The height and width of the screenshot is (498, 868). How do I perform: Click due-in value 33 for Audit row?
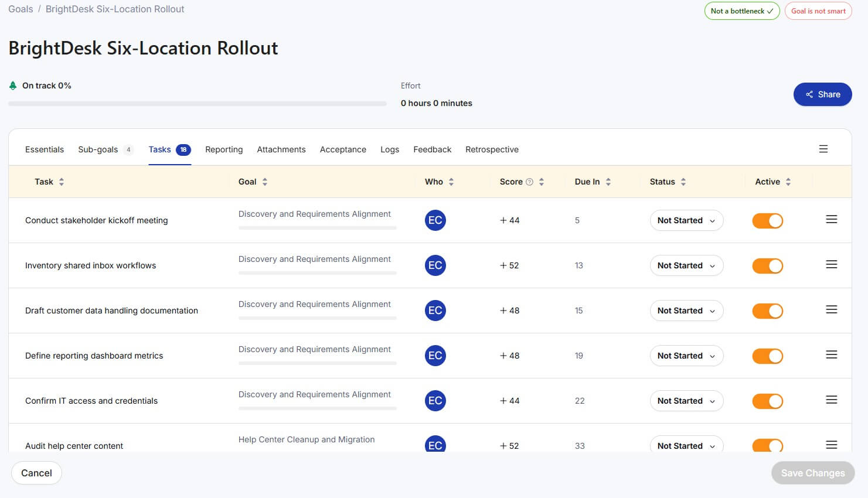[580, 446]
